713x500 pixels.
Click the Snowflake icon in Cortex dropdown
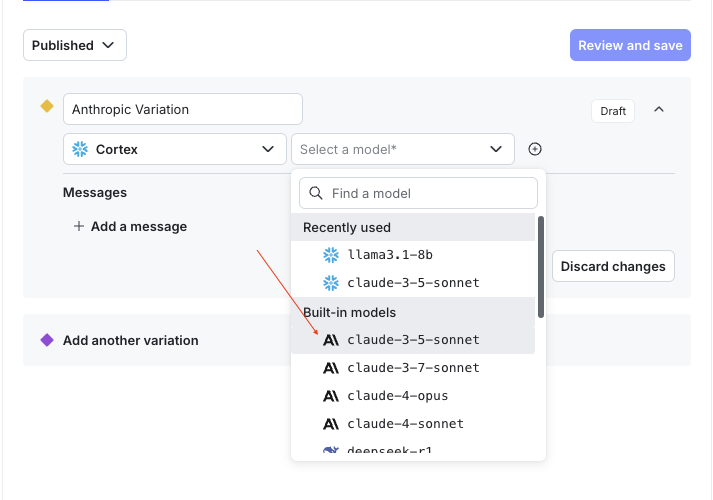pos(80,149)
